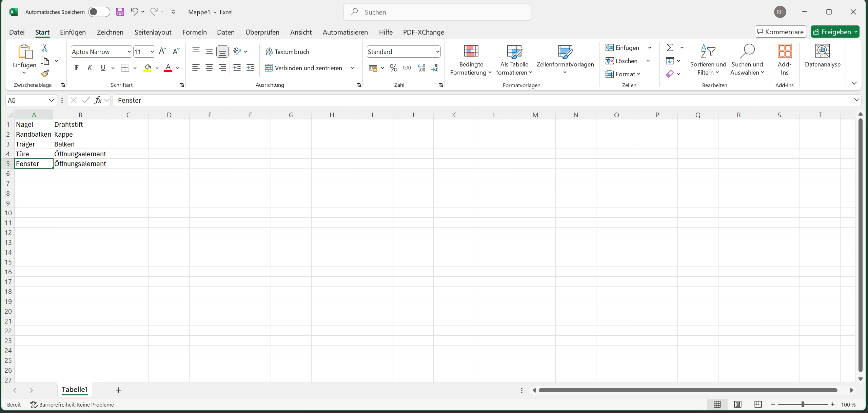Insert a function via the fx icon
868x413 pixels.
coord(98,100)
